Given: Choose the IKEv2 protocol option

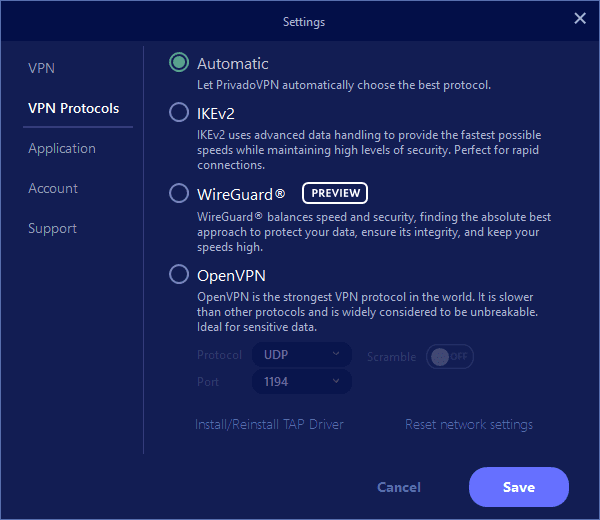Looking at the screenshot, I should 179,113.
